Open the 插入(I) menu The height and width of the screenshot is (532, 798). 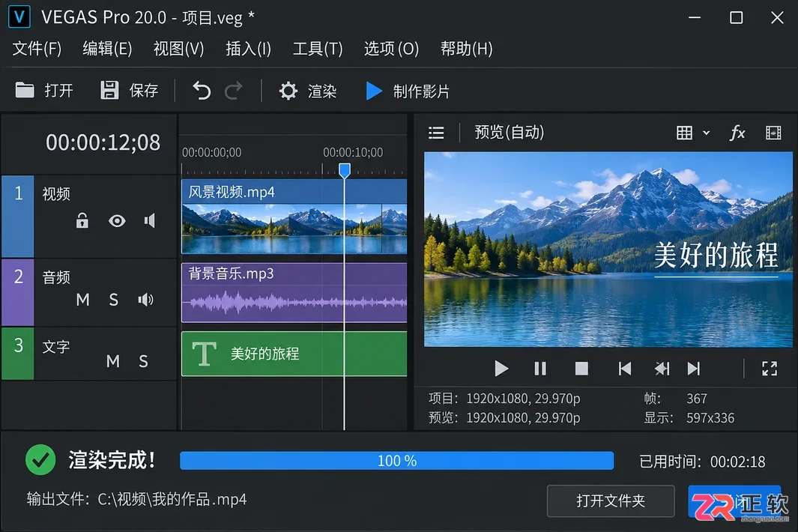[248, 49]
